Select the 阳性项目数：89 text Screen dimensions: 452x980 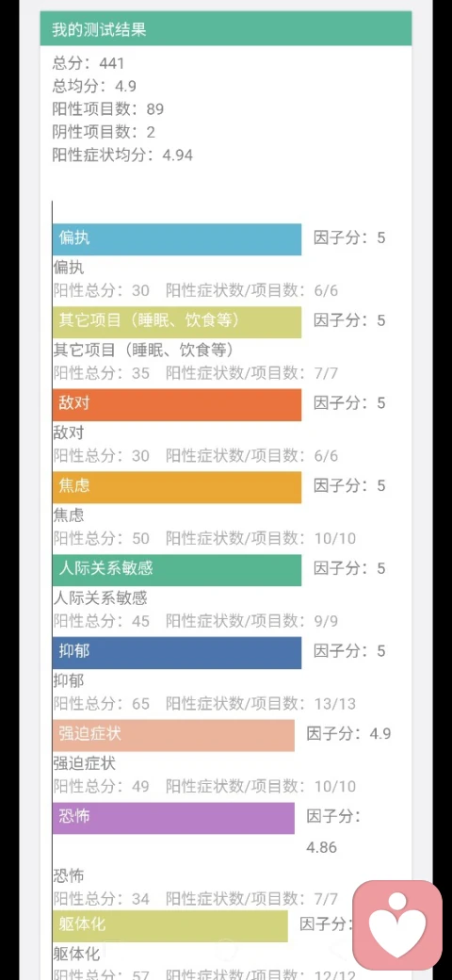coord(108,109)
